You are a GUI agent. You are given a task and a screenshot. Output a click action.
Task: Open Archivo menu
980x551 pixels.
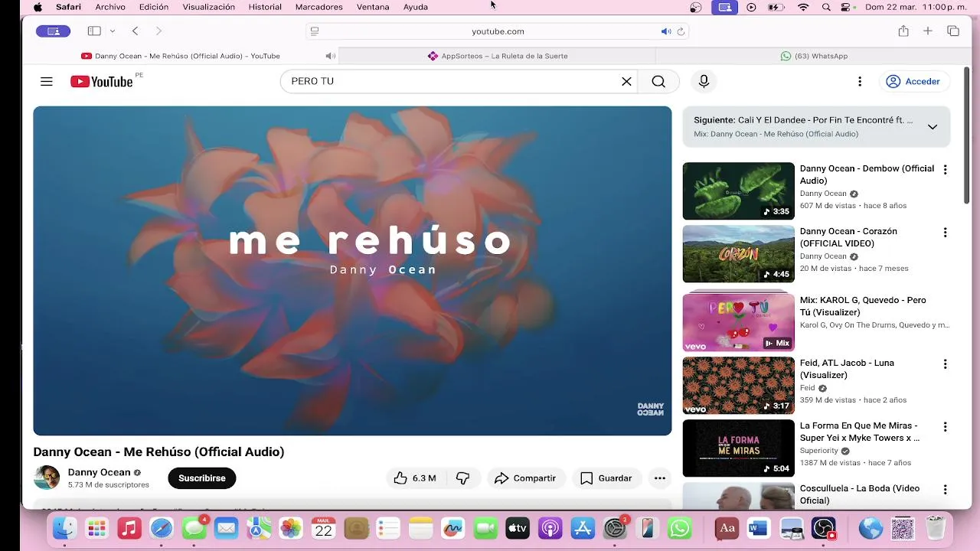[110, 7]
